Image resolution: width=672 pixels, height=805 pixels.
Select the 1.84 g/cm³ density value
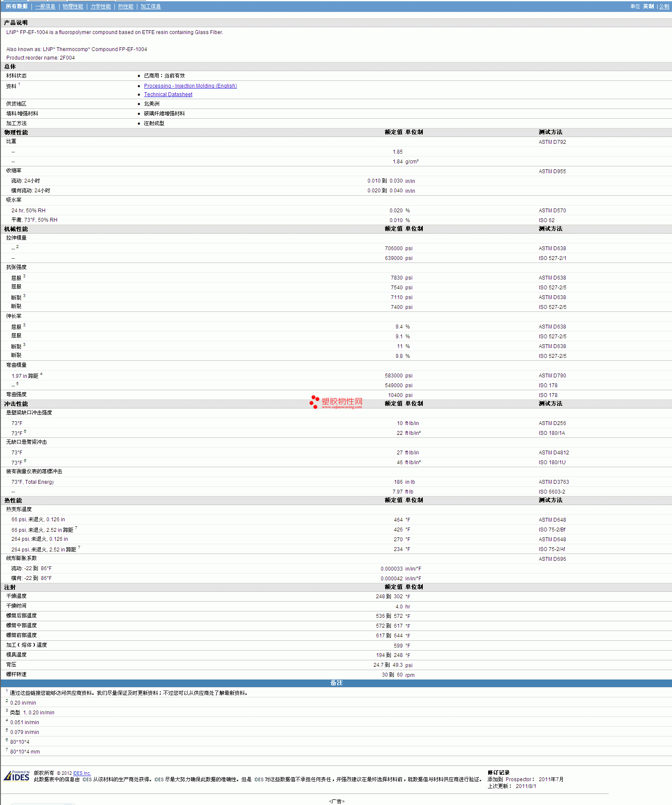point(405,162)
